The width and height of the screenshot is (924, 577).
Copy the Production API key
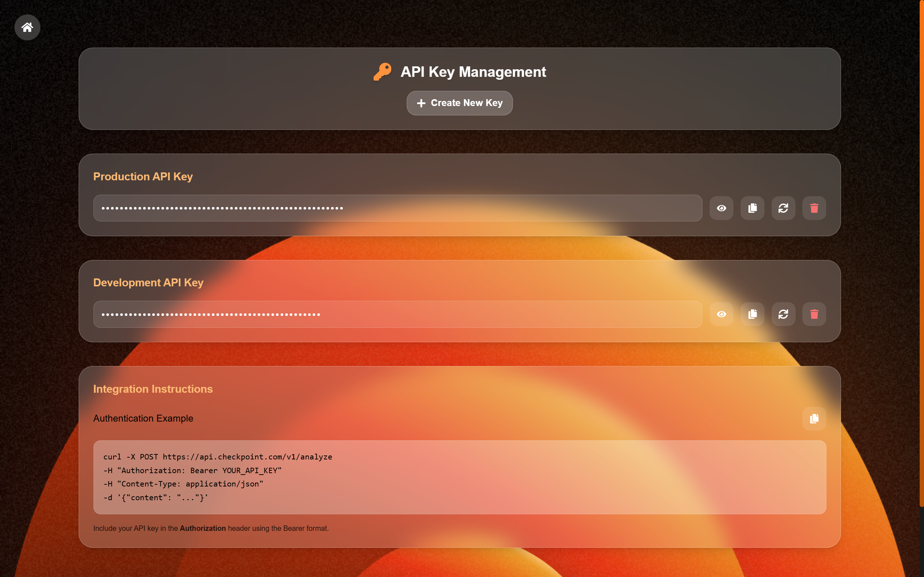[752, 208]
